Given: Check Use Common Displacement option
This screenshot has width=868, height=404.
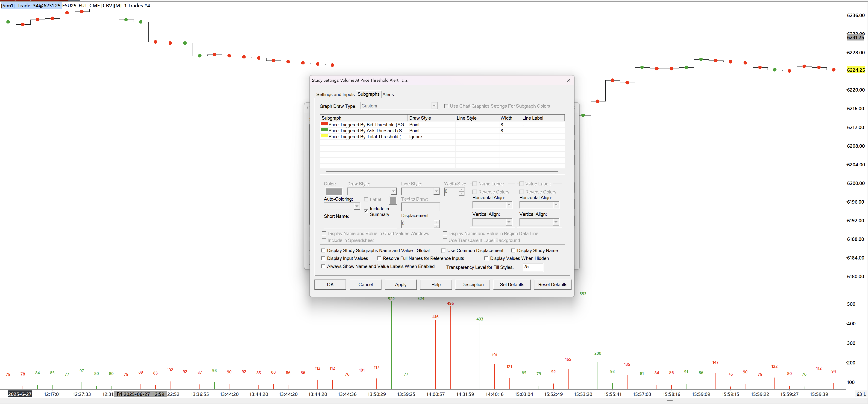Looking at the screenshot, I should [x=443, y=251].
